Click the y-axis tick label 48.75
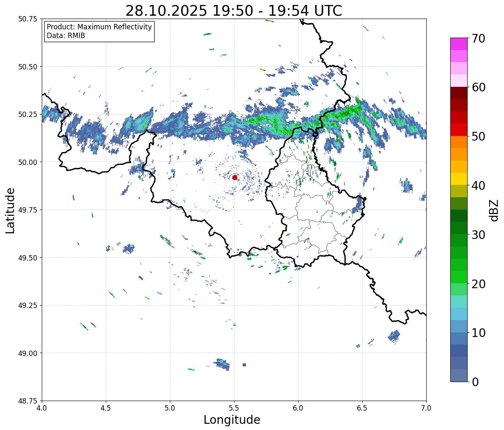 click(28, 401)
